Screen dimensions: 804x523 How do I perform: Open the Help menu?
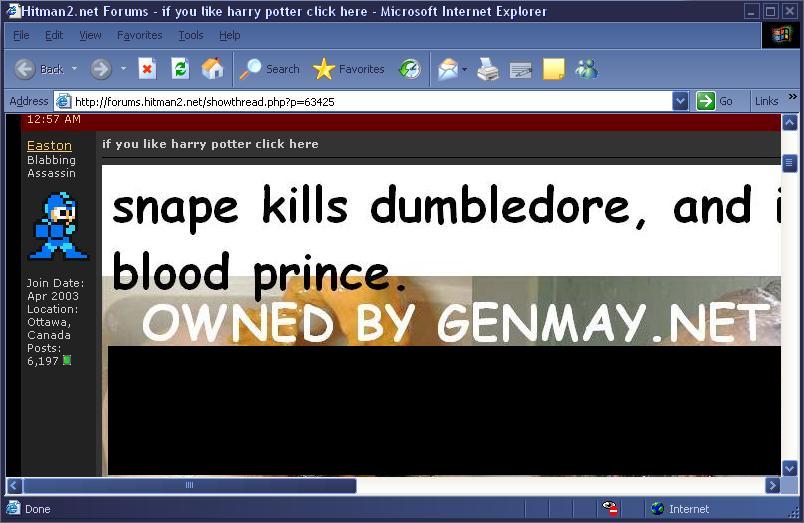tap(230, 35)
